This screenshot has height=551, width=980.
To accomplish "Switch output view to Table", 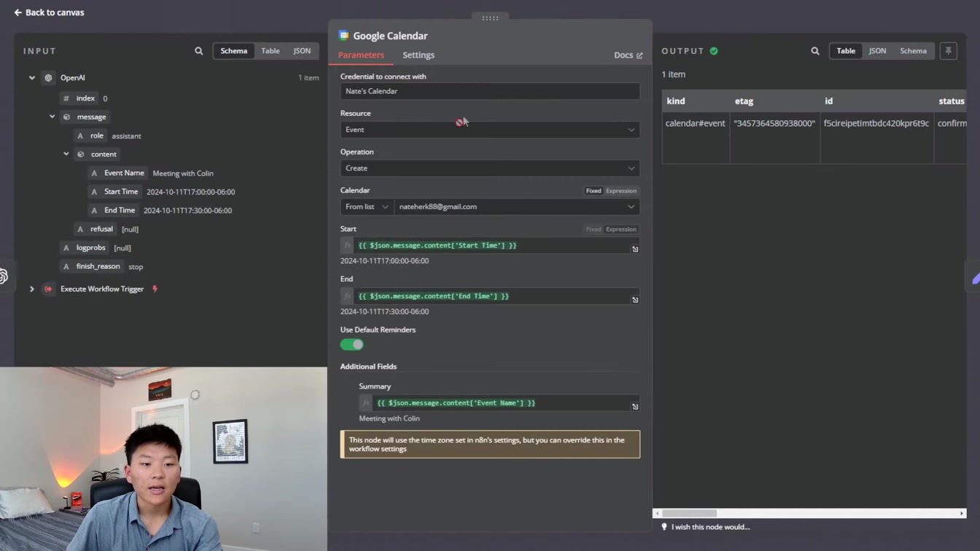I will (x=846, y=51).
